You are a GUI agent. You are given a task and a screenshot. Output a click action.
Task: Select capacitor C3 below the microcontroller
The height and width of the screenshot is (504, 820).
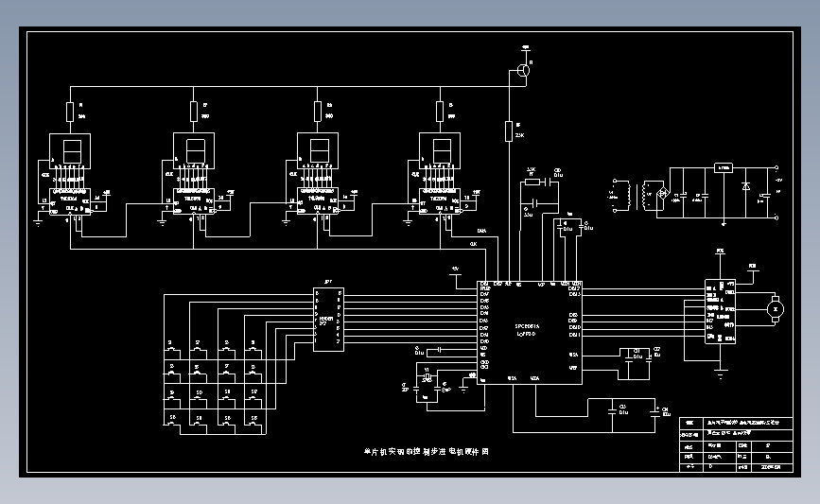(x=612, y=412)
